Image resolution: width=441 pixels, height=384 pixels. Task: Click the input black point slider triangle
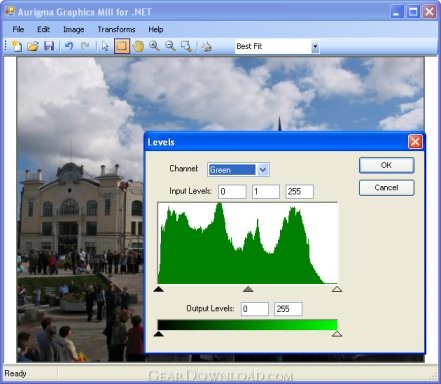tap(159, 289)
